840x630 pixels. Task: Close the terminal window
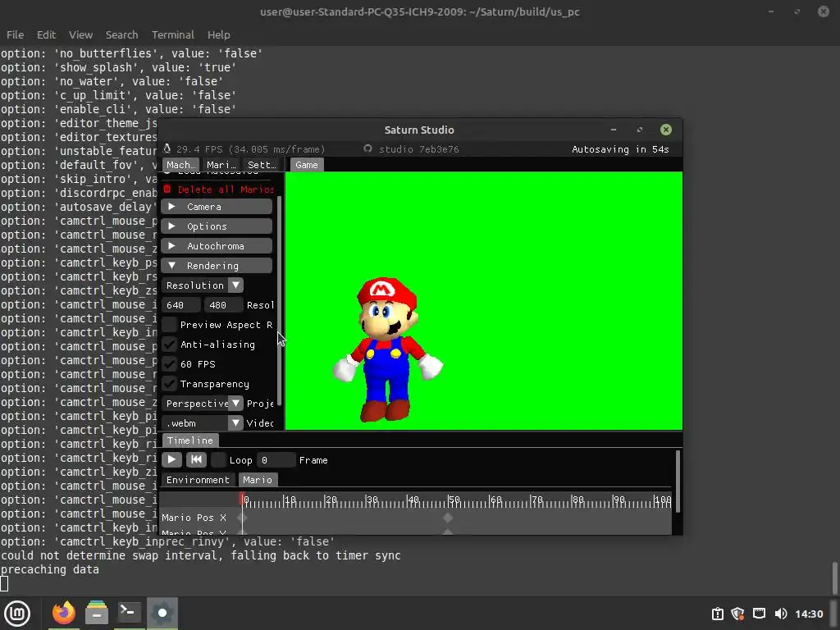[x=824, y=11]
